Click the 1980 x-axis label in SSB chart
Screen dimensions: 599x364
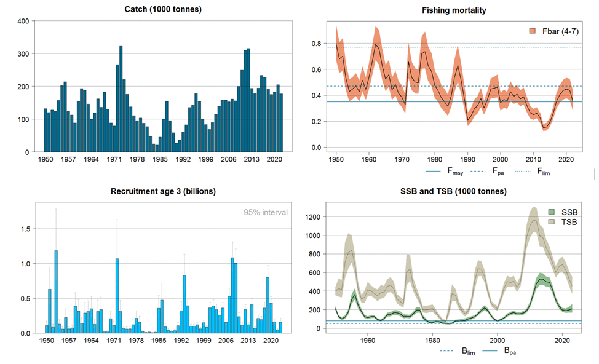click(x=432, y=339)
